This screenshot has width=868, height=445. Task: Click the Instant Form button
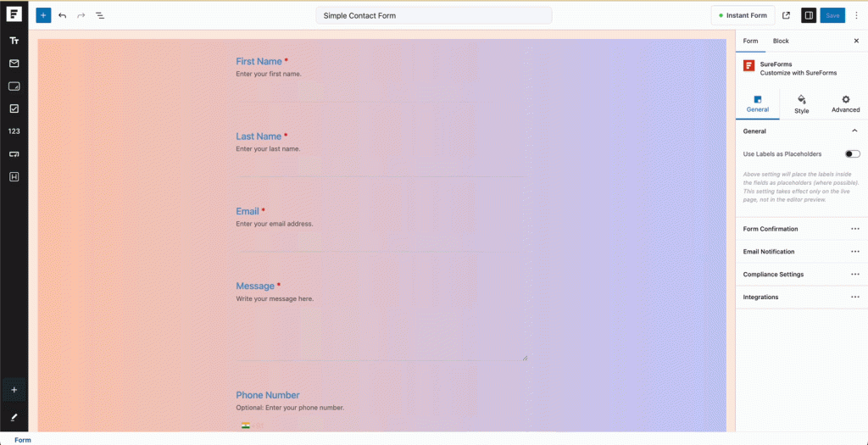coord(743,15)
